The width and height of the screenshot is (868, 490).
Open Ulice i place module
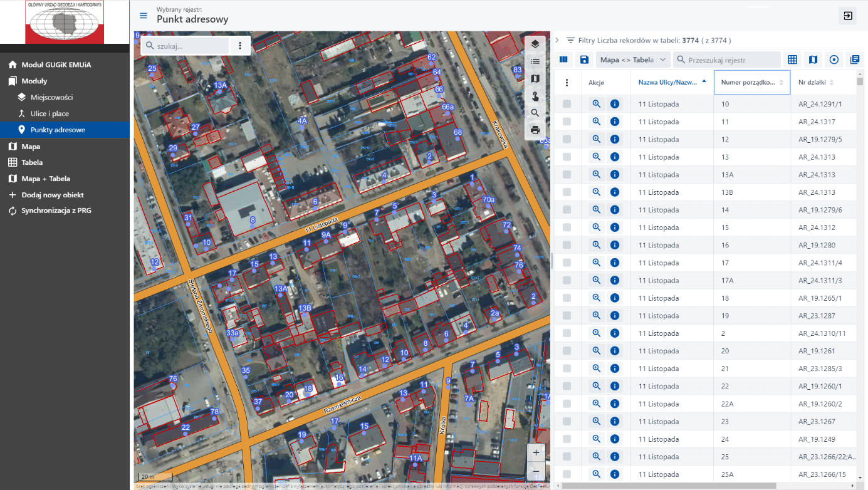(50, 113)
